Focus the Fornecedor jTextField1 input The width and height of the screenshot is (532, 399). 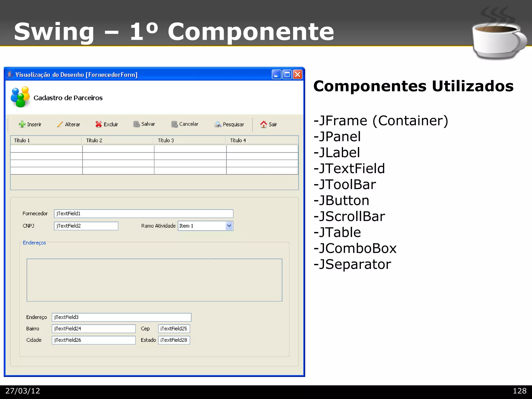tap(144, 214)
